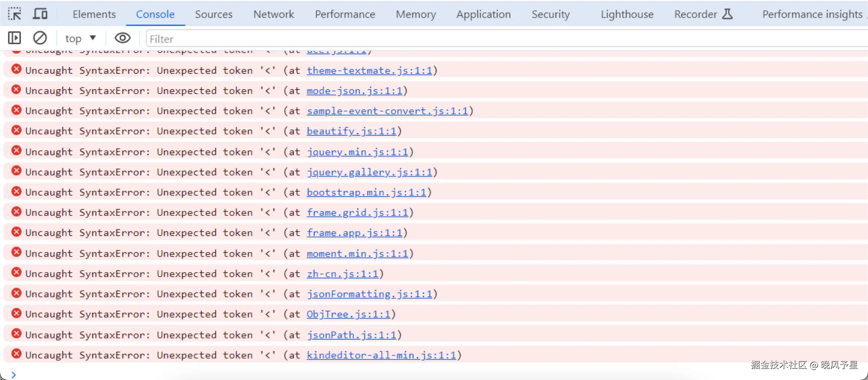Switch to the Network tab

(x=273, y=14)
